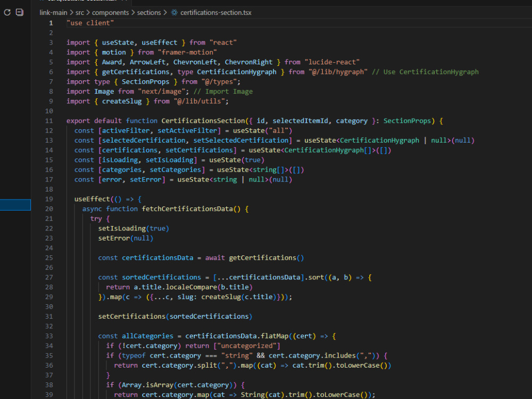The height and width of the screenshot is (399, 532).
Task: Open the sections breadcrumb segment
Action: [x=149, y=13]
